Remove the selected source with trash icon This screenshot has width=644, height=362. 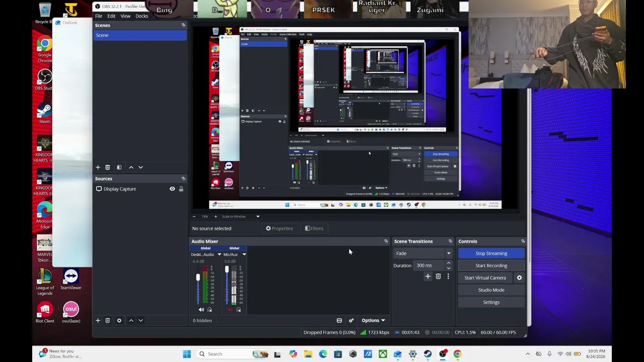coord(108,320)
